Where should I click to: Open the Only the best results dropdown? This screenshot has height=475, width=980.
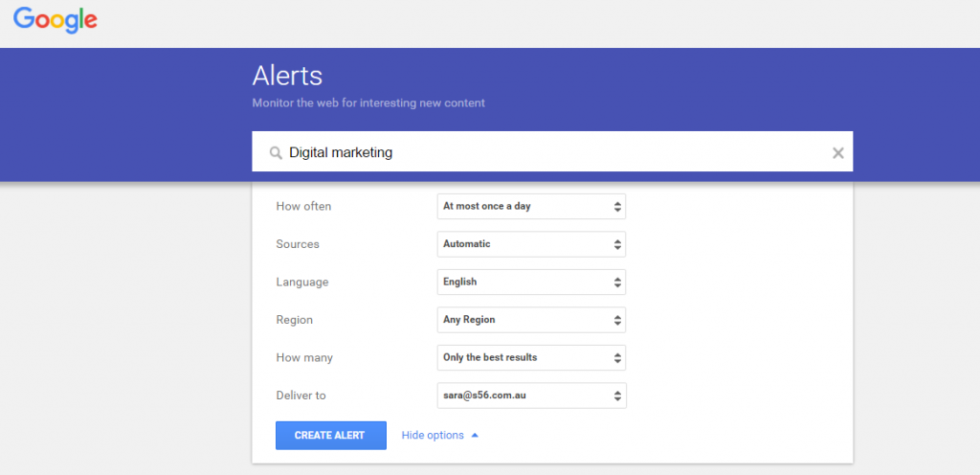[x=531, y=358]
